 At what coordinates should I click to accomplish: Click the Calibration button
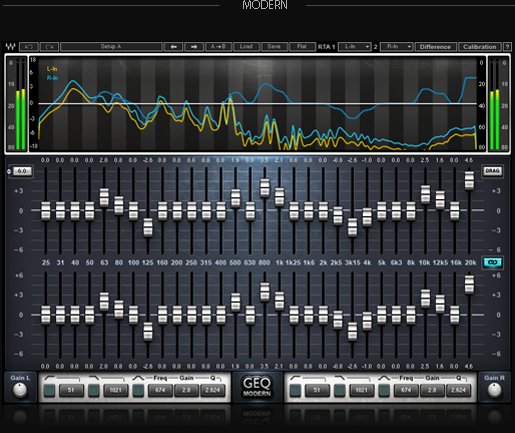[479, 47]
